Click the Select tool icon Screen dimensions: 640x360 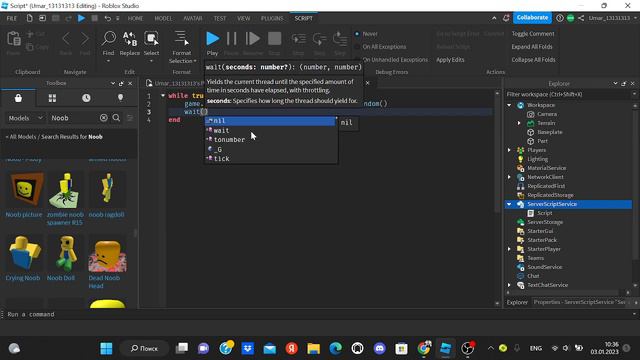tap(151, 39)
